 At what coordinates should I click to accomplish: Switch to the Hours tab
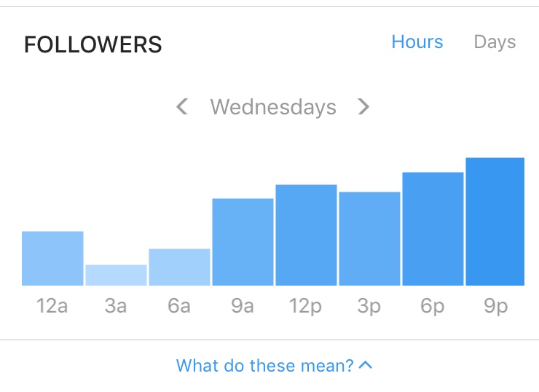[x=417, y=42]
